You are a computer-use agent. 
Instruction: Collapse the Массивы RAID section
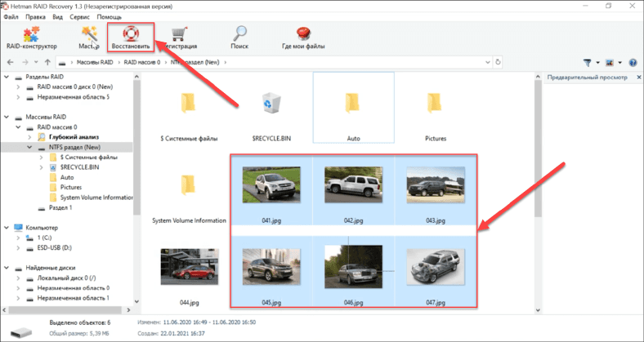(7, 117)
